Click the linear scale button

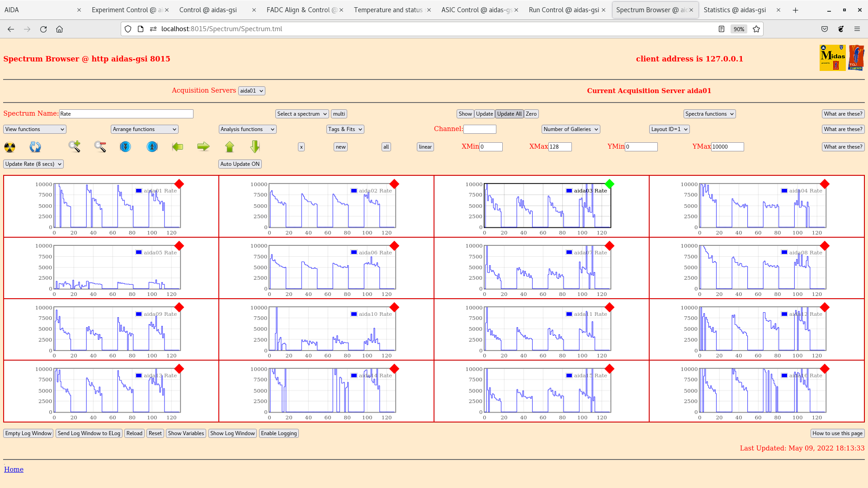(425, 147)
